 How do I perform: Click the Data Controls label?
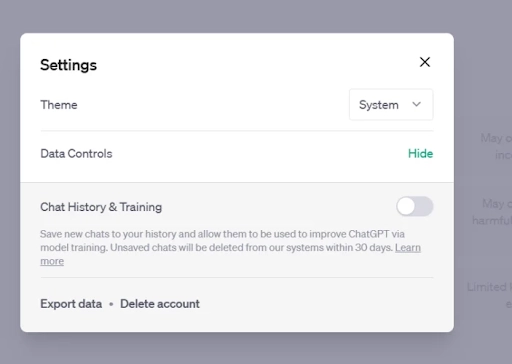point(76,154)
